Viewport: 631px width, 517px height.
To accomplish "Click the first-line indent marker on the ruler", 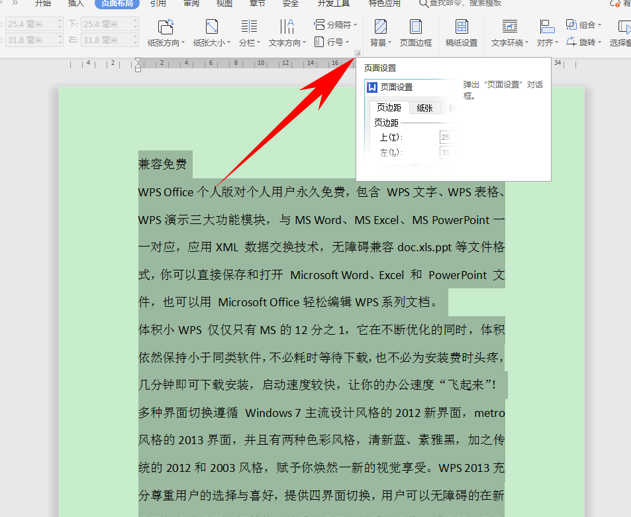I will point(138,61).
